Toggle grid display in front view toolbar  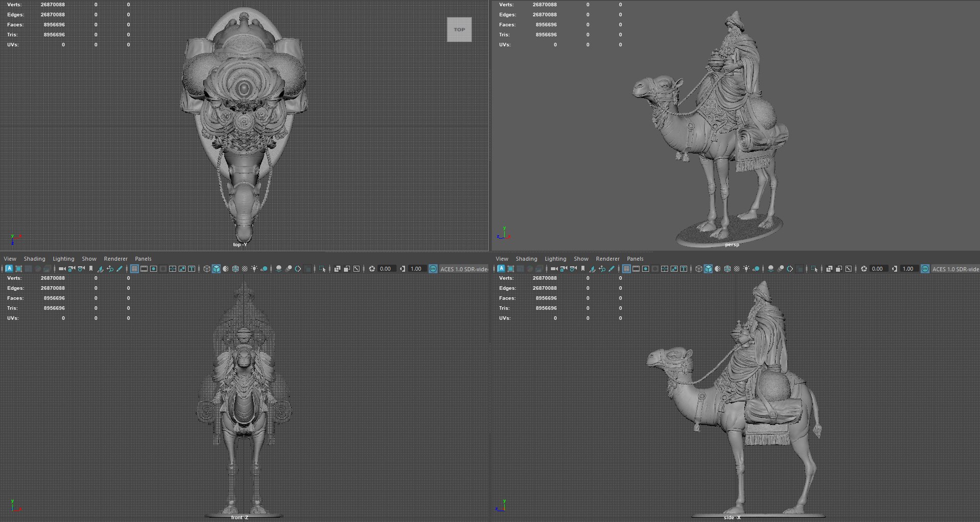point(134,269)
